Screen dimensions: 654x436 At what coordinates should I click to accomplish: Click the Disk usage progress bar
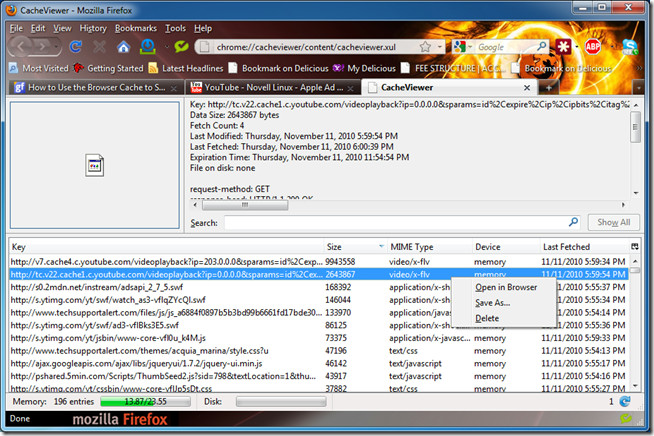pos(281,401)
